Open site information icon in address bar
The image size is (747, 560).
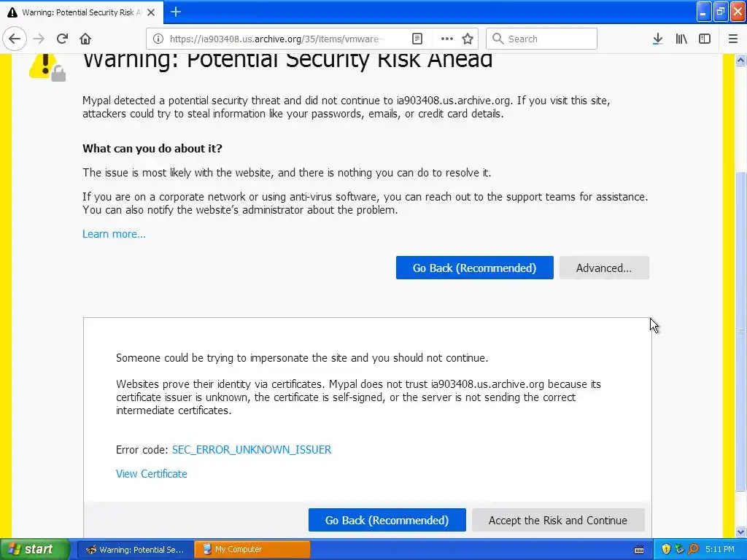pos(158,39)
